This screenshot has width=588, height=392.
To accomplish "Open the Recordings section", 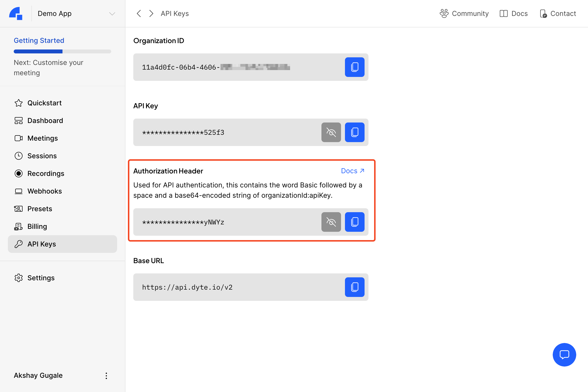I will tap(46, 173).
